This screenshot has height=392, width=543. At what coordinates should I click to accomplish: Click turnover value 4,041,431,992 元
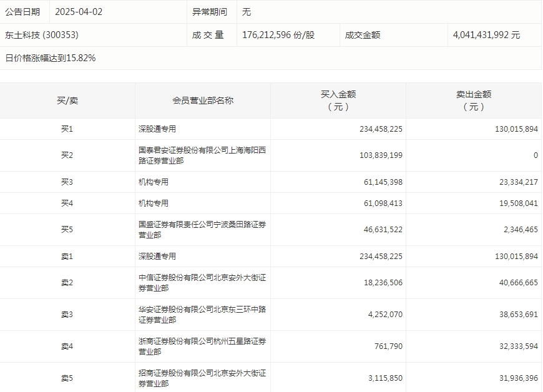tap(486, 35)
